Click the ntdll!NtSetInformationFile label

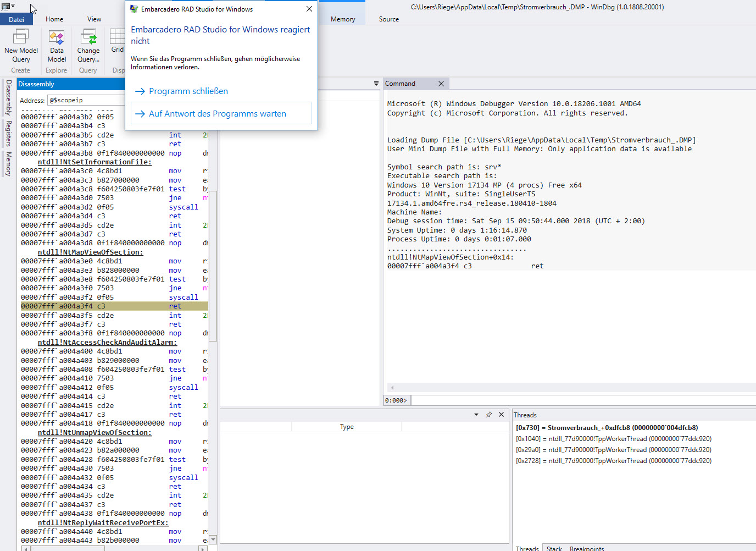tap(94, 162)
